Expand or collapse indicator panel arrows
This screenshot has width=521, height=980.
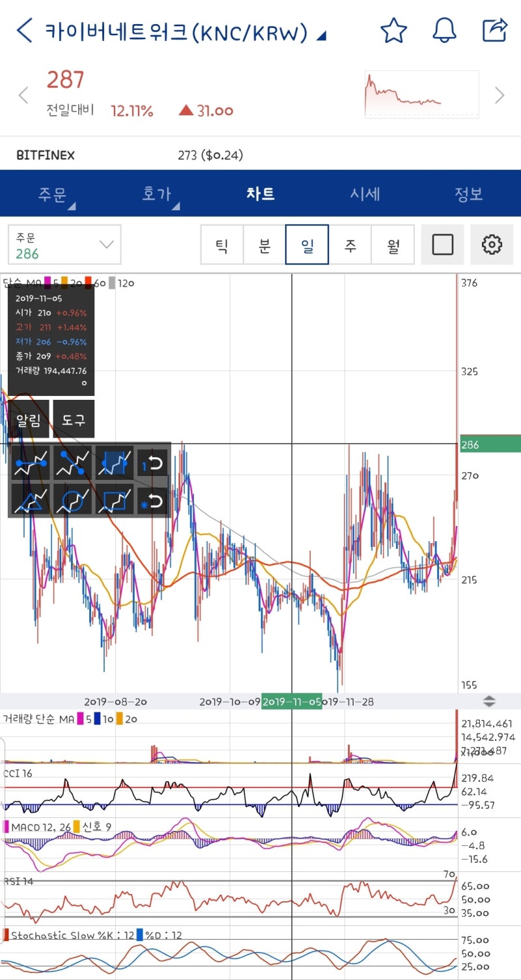[x=489, y=701]
